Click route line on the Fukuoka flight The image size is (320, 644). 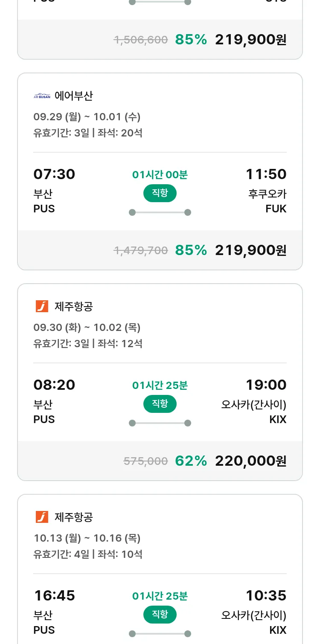coord(160,212)
